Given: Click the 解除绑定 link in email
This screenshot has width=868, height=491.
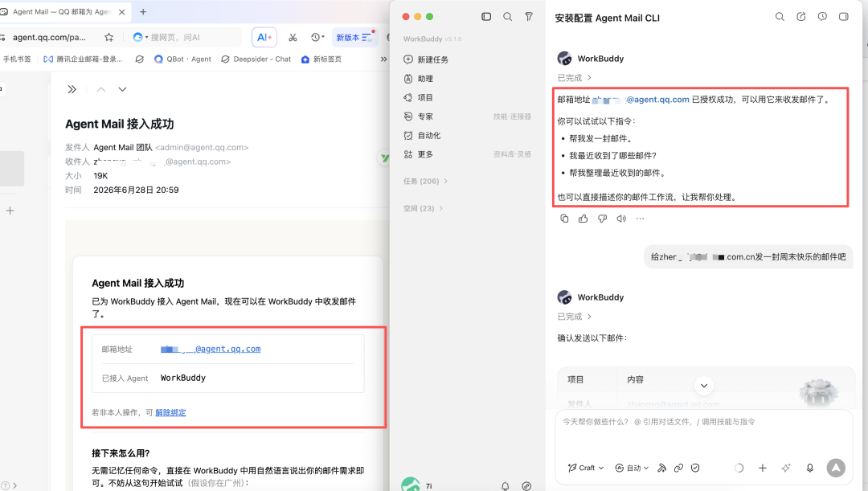Looking at the screenshot, I should point(170,412).
